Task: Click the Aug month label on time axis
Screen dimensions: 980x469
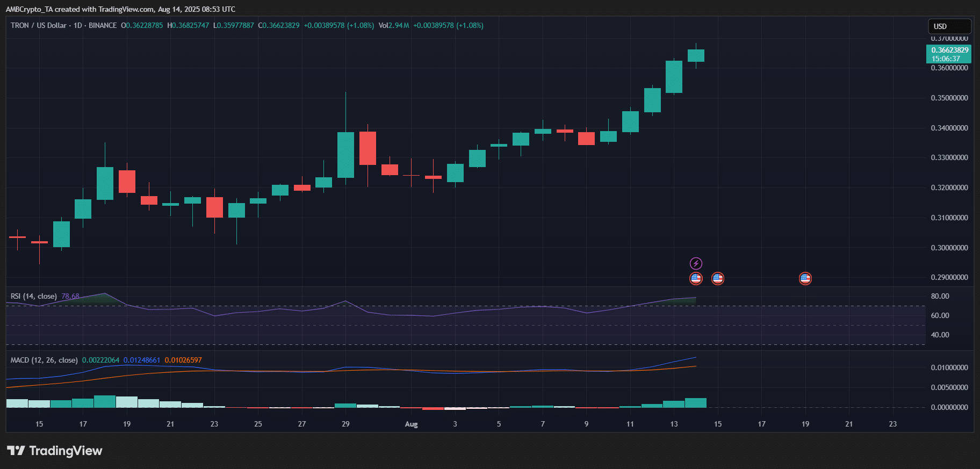Action: (411, 424)
